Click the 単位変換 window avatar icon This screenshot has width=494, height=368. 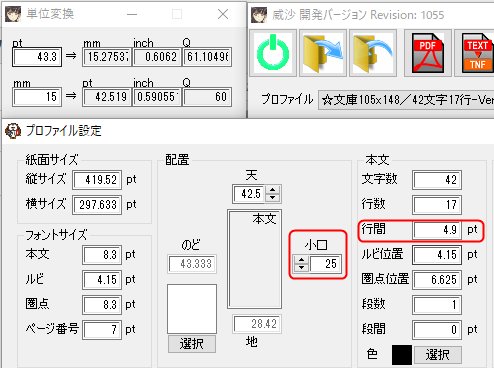13,14
